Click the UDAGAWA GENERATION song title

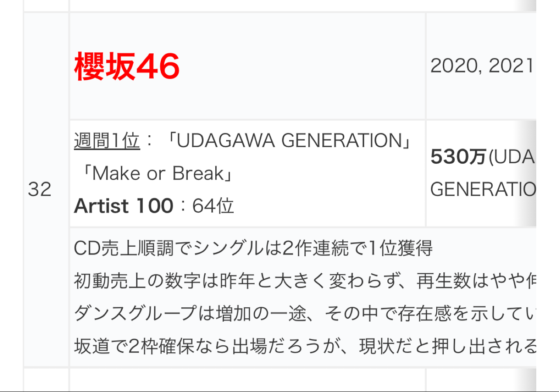289,141
